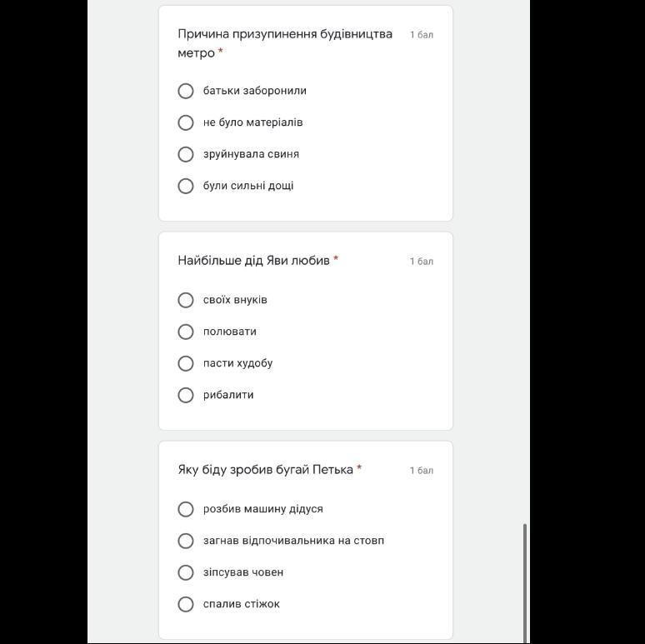Click the question "Яку біду зробив бугай Петька"
Image resolution: width=645 pixels, height=644 pixels.
265,469
